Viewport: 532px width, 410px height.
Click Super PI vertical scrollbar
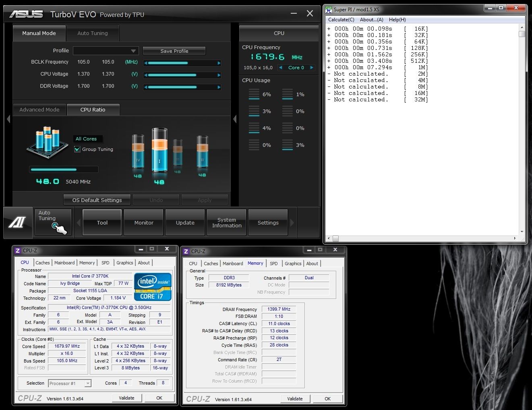[x=522, y=129]
